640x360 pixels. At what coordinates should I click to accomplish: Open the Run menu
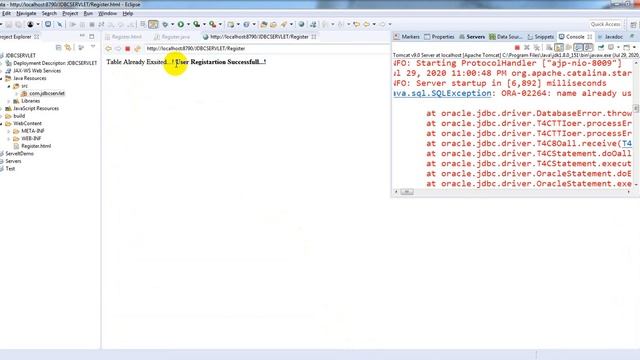point(88,13)
